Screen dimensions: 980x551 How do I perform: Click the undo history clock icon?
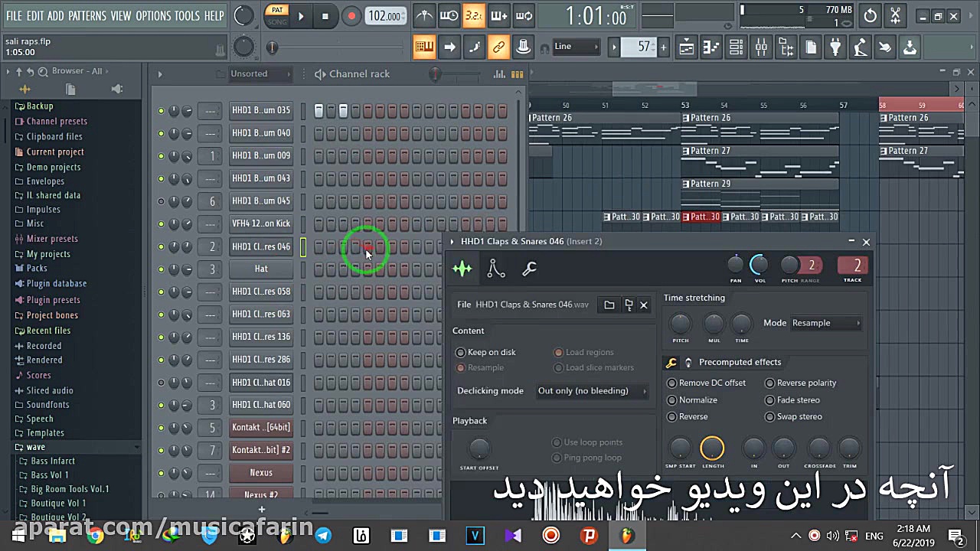click(871, 15)
